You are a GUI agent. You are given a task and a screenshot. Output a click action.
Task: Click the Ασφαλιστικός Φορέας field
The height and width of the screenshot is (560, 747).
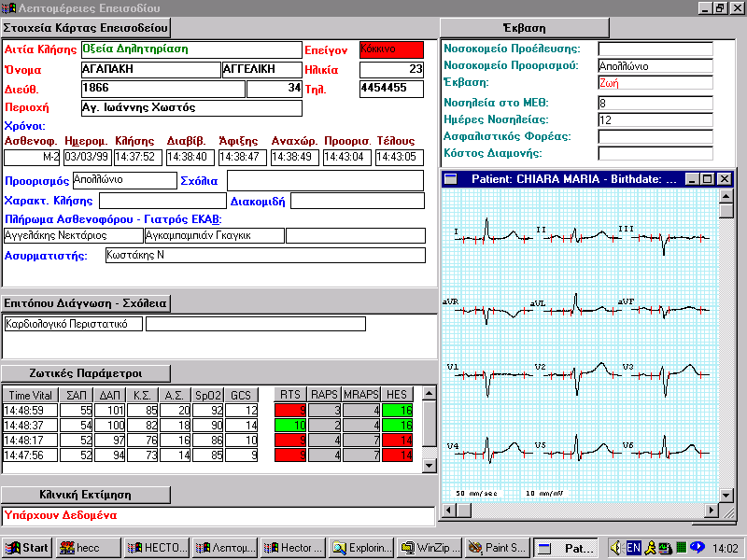click(x=655, y=136)
